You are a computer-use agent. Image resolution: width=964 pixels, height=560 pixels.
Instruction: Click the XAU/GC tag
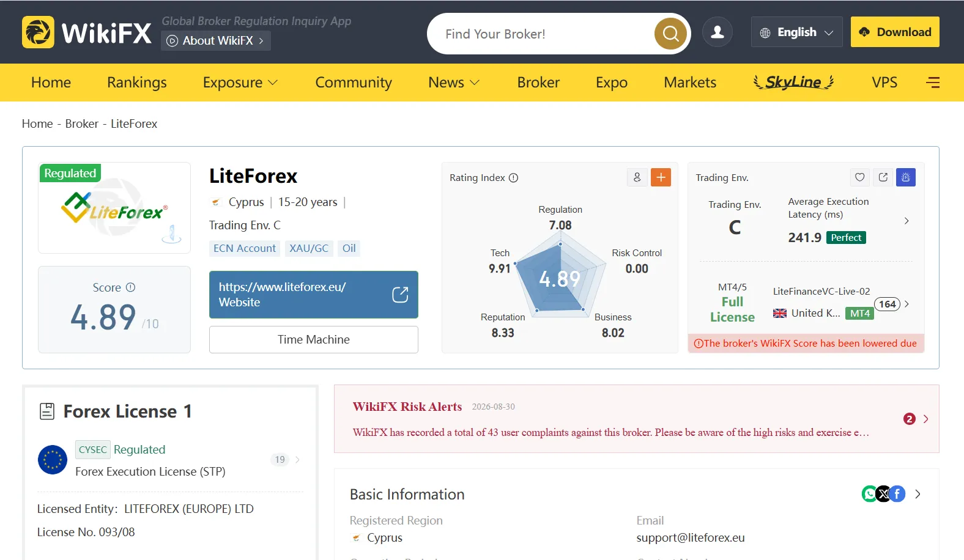[x=309, y=248]
